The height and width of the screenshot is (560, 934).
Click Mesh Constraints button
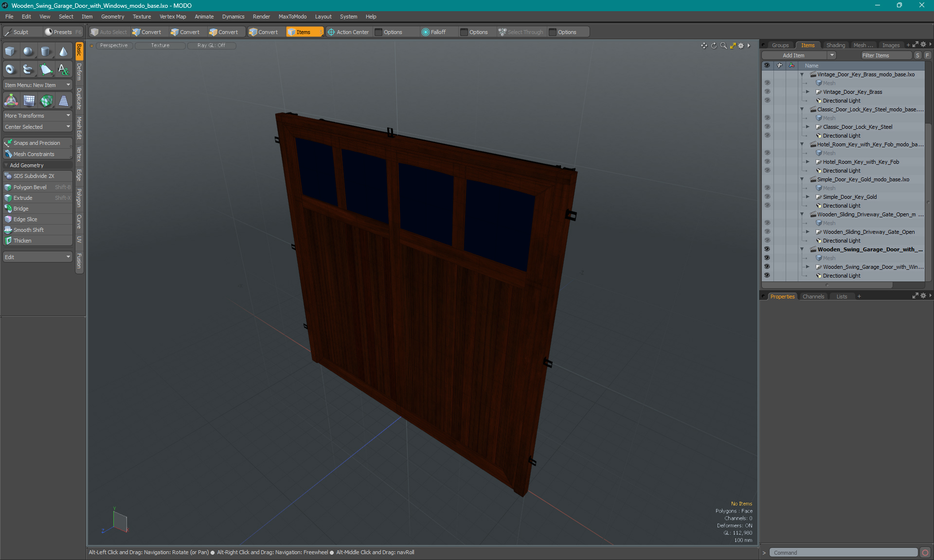tap(37, 154)
